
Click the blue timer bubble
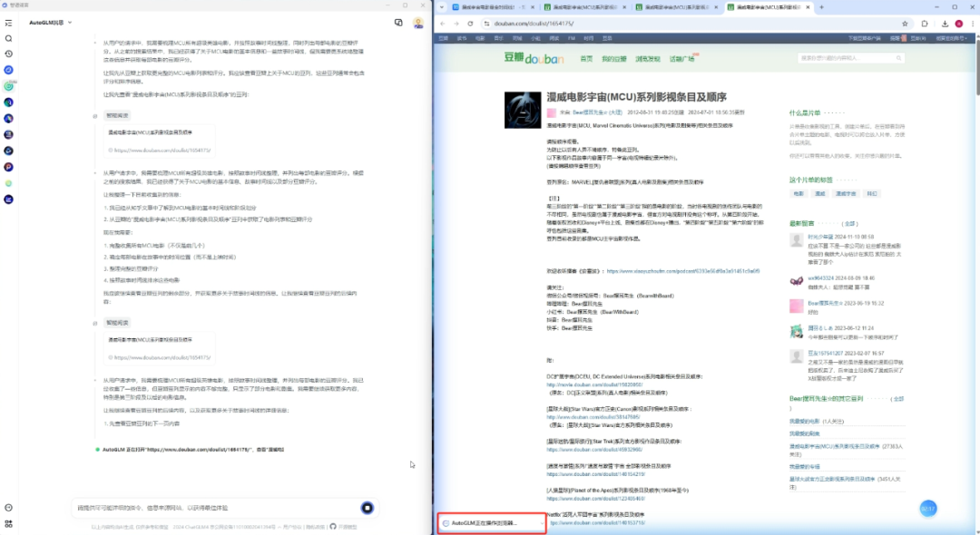pos(928,509)
